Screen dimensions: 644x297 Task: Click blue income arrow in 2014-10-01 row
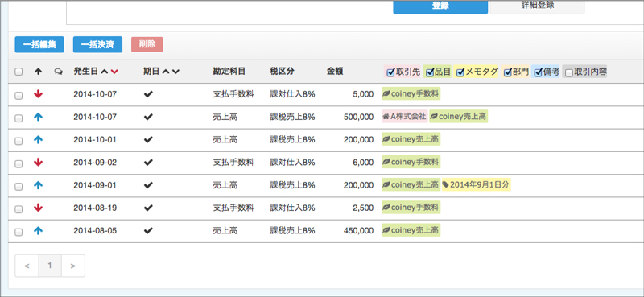coord(38,140)
